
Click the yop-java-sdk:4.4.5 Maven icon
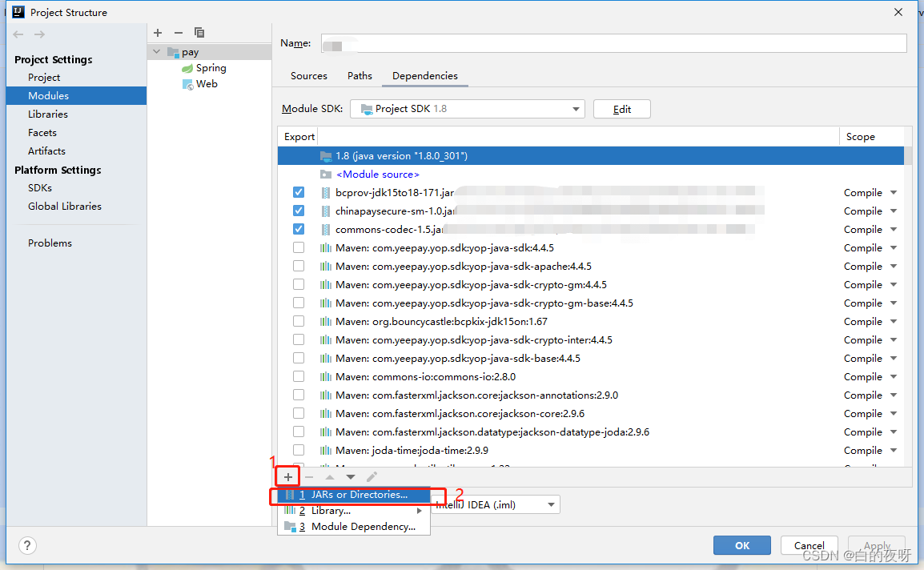coord(325,247)
